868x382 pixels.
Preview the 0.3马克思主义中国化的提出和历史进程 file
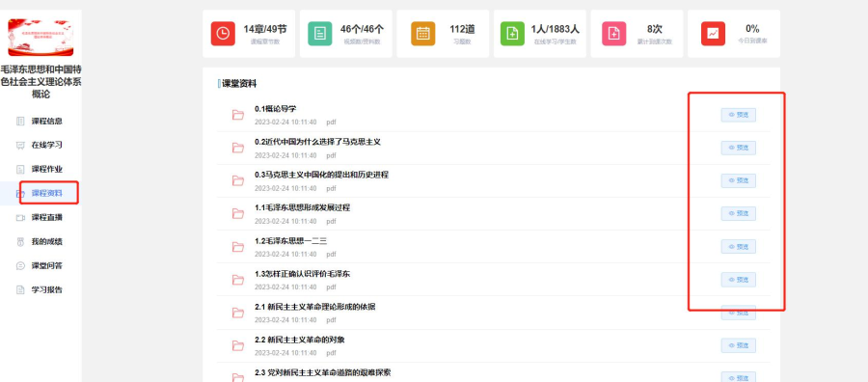[x=738, y=180]
